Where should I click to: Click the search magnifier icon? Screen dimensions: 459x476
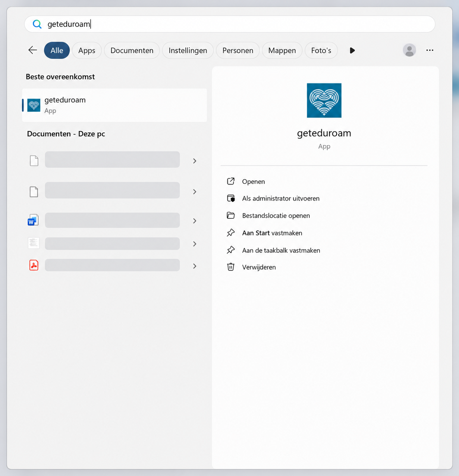pos(37,24)
